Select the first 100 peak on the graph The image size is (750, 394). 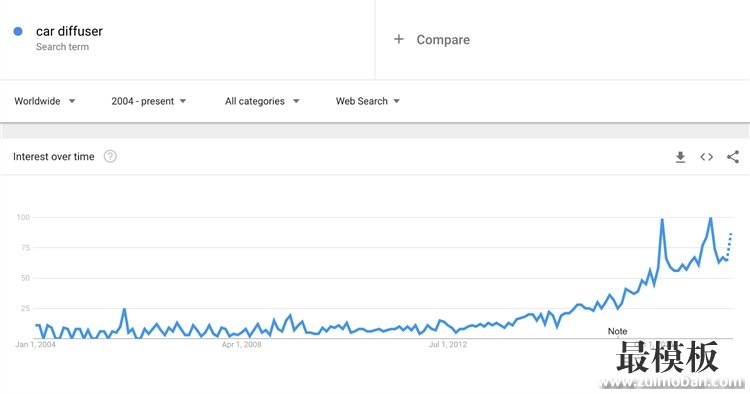(662, 219)
